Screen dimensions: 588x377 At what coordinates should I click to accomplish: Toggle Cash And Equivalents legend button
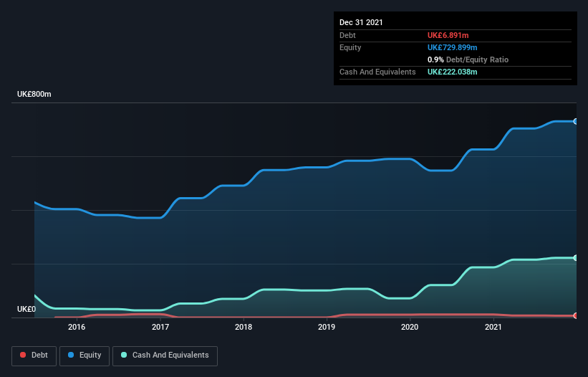pyautogui.click(x=165, y=355)
